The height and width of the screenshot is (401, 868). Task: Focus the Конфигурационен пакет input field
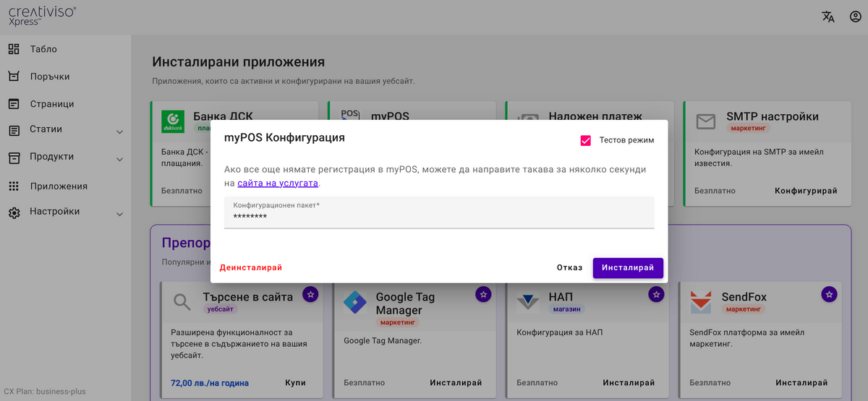click(x=439, y=212)
